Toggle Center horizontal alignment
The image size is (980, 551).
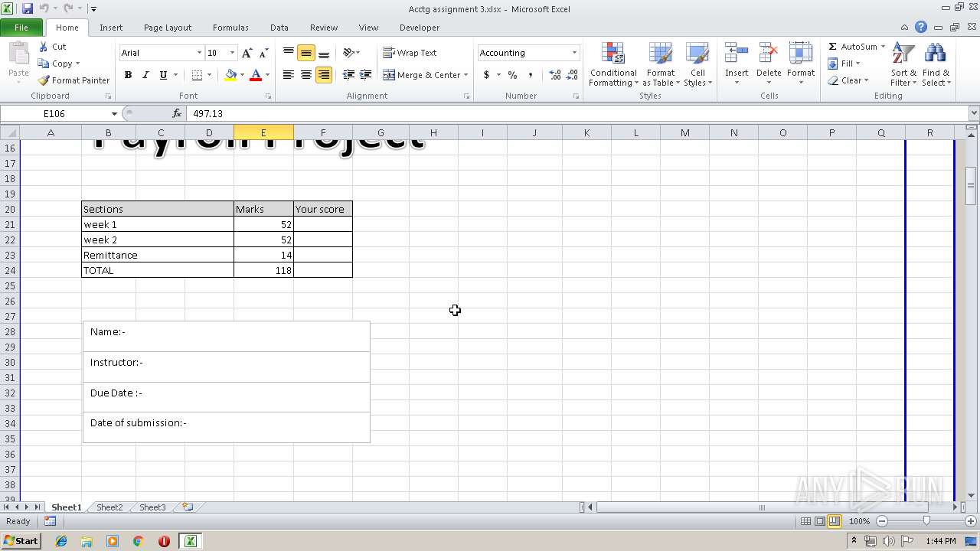click(x=306, y=75)
